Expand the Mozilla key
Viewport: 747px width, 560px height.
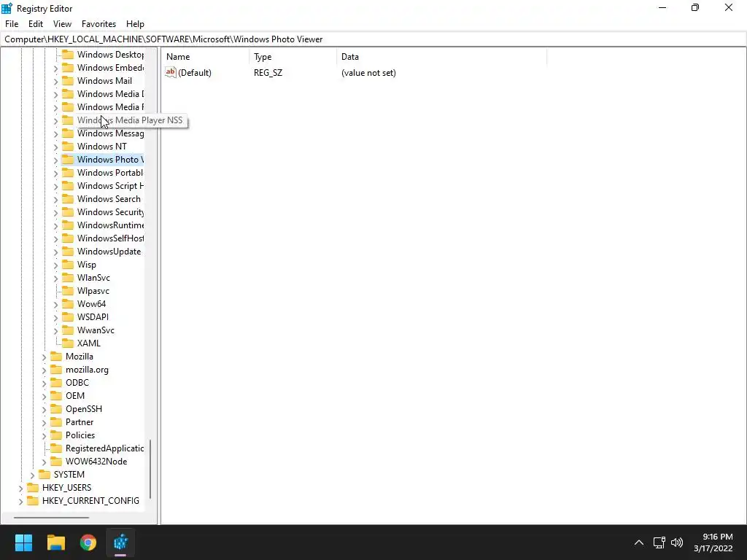click(x=44, y=357)
